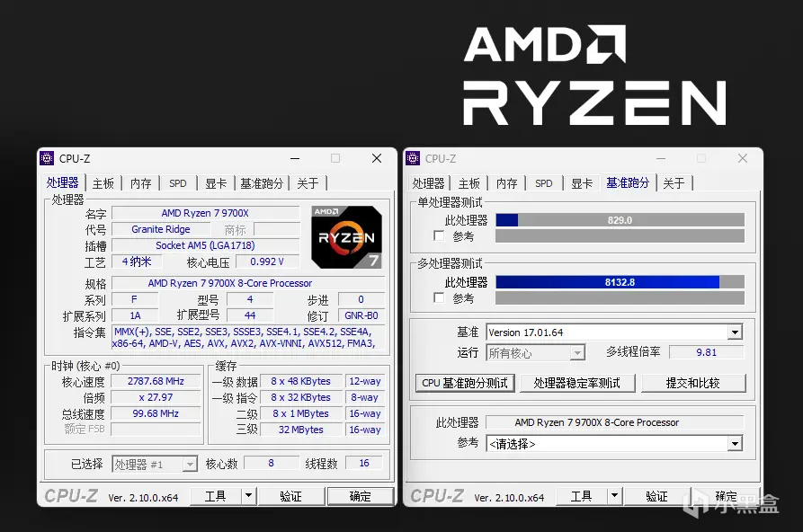Minimize the left CPU-Z window
Screen dimensions: 803x532
[295, 158]
